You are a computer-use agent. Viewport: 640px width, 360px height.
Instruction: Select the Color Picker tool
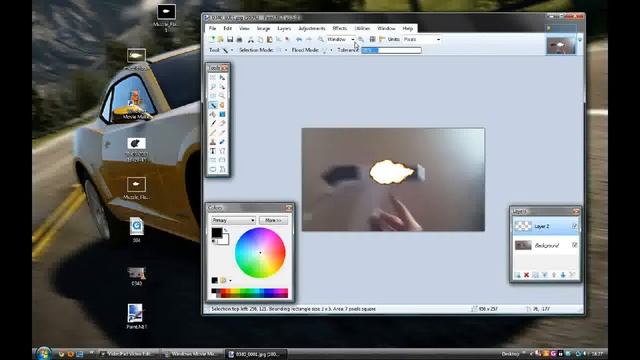(222, 133)
